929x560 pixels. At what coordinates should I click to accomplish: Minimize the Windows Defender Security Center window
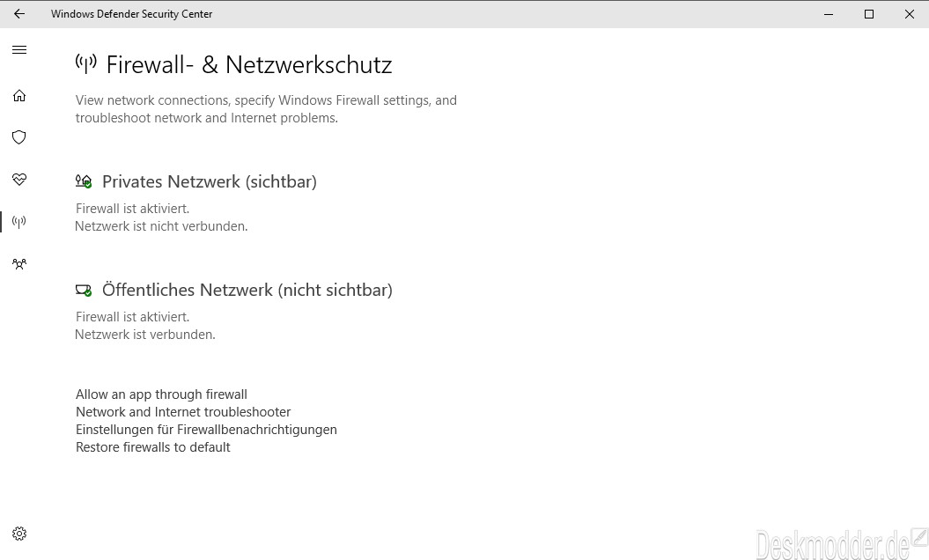tap(829, 14)
